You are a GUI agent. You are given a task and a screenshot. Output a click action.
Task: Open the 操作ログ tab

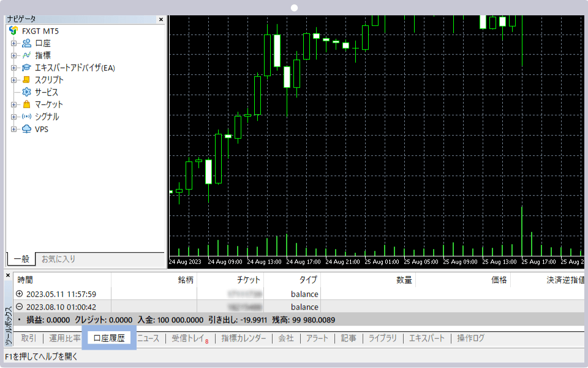[x=471, y=338]
